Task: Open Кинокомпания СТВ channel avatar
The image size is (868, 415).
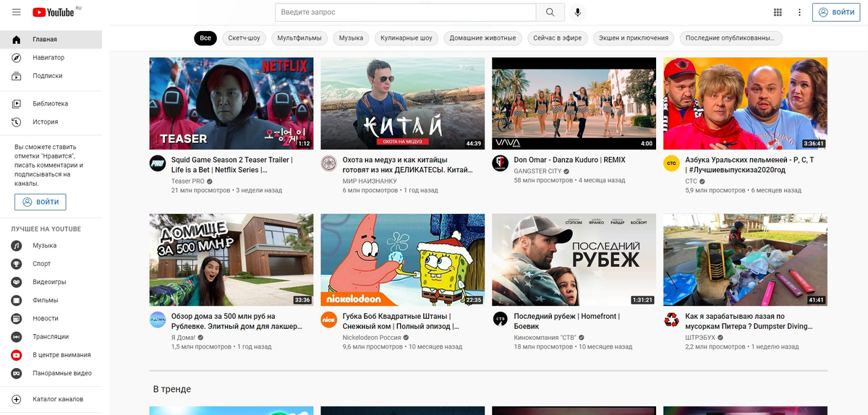Action: [500, 320]
